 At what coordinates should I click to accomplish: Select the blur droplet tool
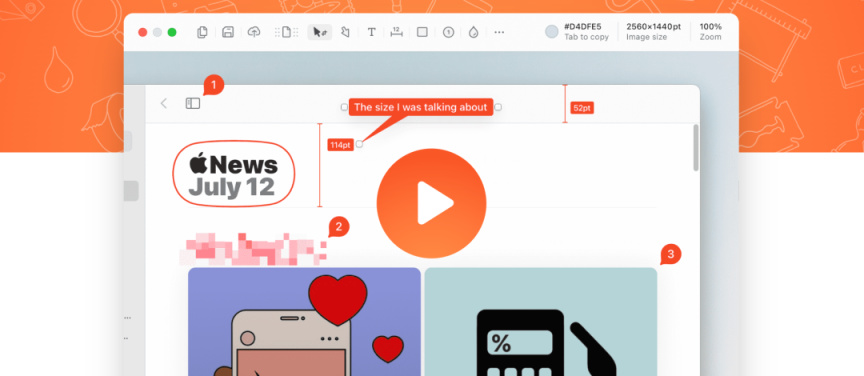pos(473,32)
